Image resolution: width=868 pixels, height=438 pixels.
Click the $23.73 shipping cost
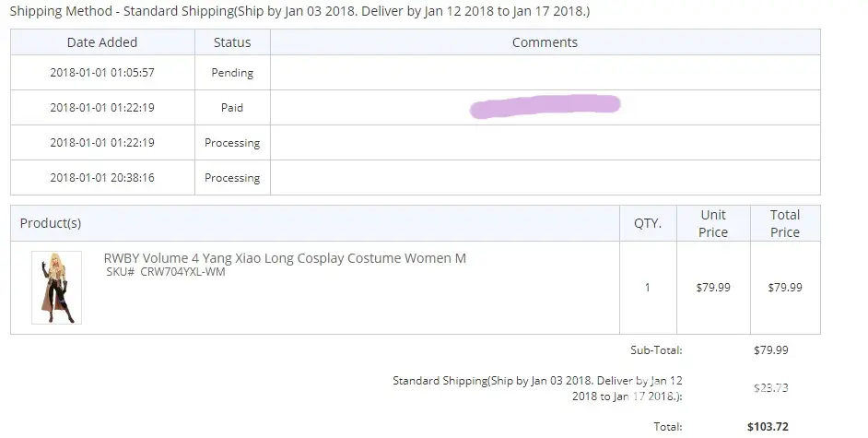tap(768, 388)
